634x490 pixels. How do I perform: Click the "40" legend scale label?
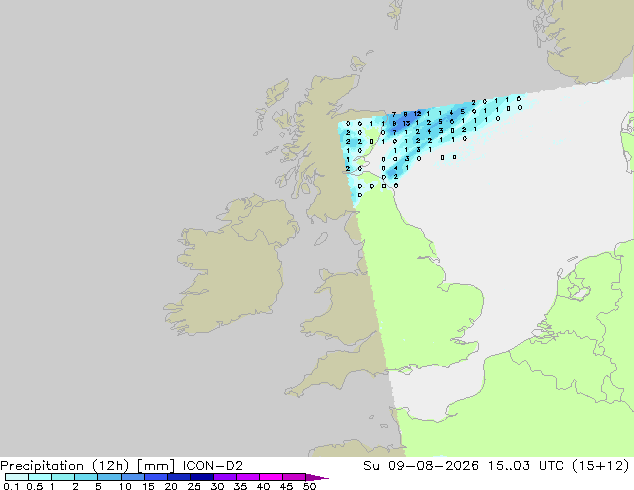[263, 486]
